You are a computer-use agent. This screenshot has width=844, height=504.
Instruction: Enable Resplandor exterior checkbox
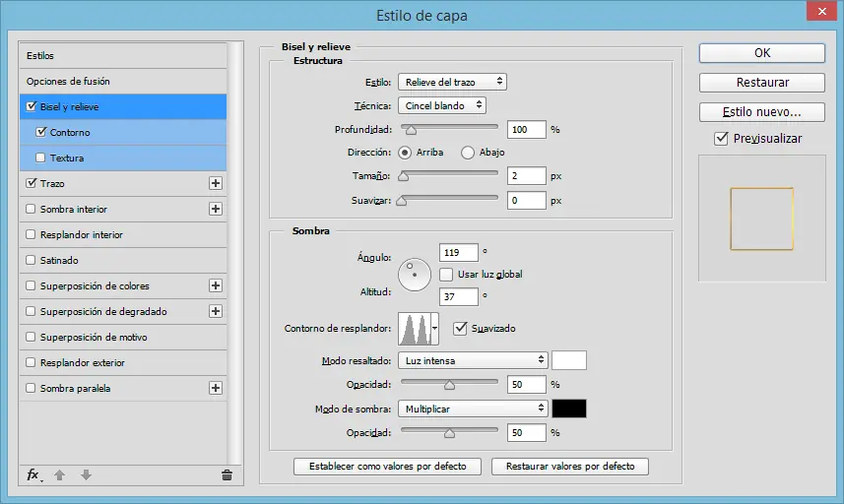[x=31, y=362]
